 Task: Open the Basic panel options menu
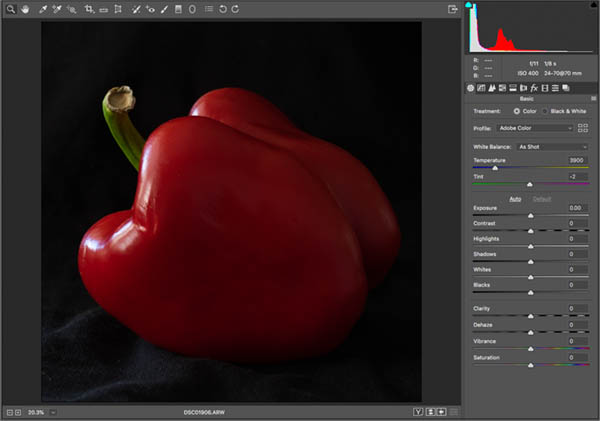point(593,99)
